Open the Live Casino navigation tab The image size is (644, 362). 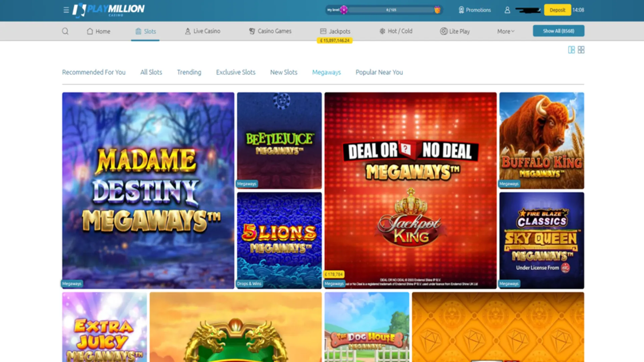(203, 31)
